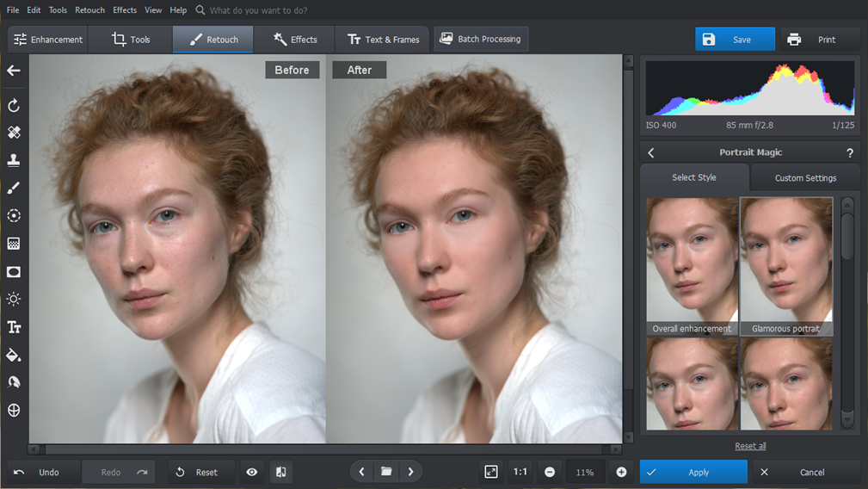This screenshot has height=489, width=868.
Task: Select the Overall enhancement style thumbnail
Action: tap(693, 265)
